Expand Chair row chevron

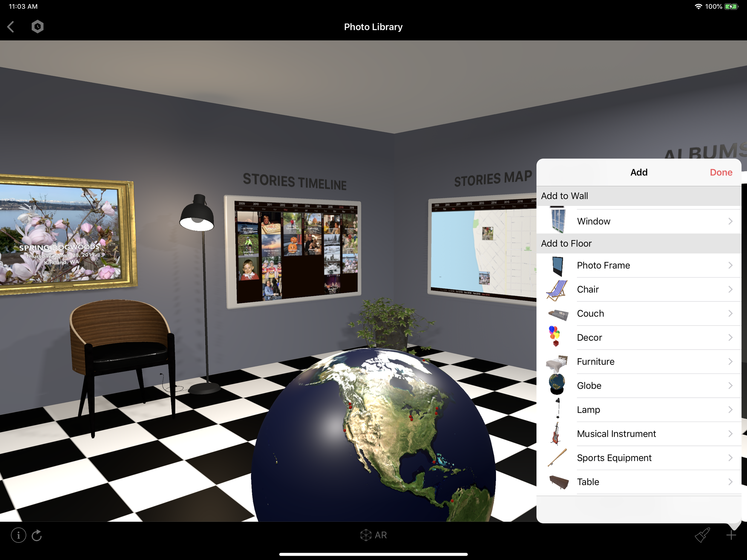point(730,290)
